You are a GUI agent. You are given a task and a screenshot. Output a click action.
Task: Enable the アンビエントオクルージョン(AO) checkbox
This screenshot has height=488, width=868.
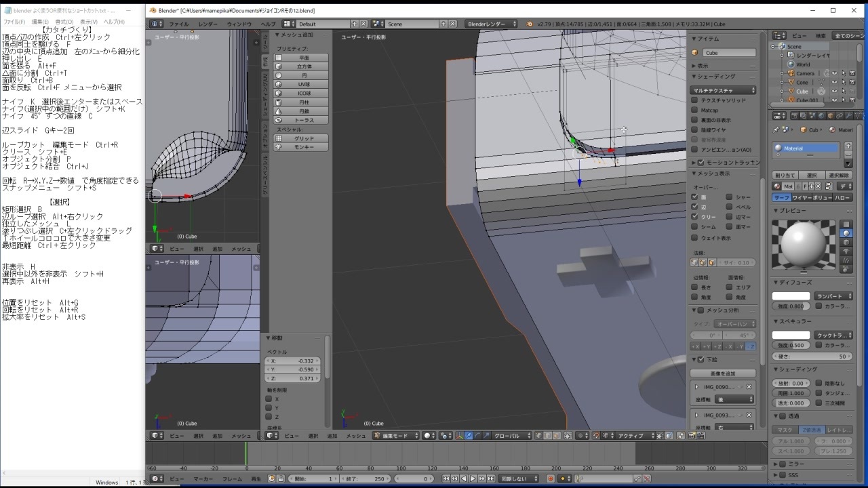pyautogui.click(x=694, y=149)
